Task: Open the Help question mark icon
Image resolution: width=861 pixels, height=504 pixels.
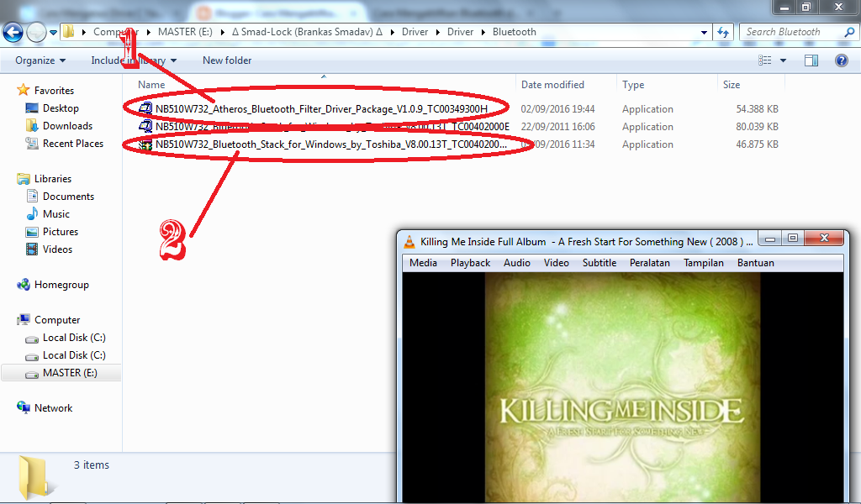Action: 841,60
